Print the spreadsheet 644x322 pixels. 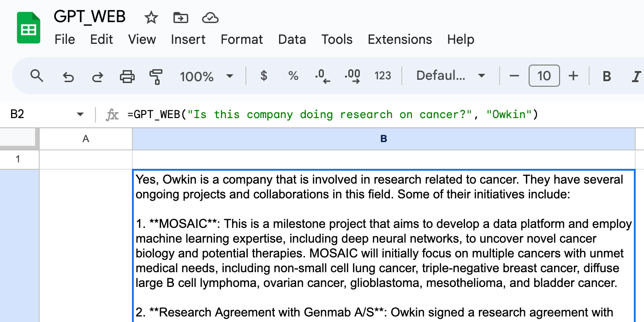click(x=127, y=76)
